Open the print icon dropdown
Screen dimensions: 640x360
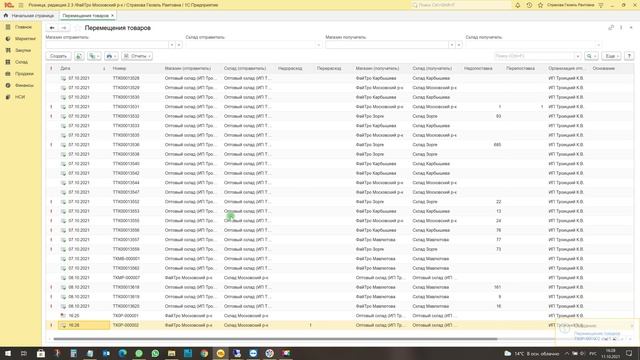coord(111,56)
